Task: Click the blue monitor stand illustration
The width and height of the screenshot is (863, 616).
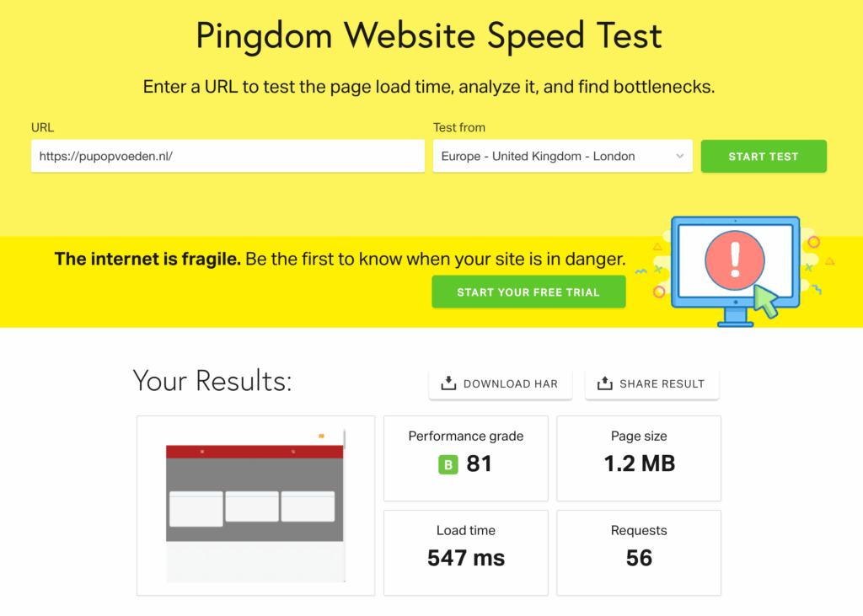Action: point(735,317)
